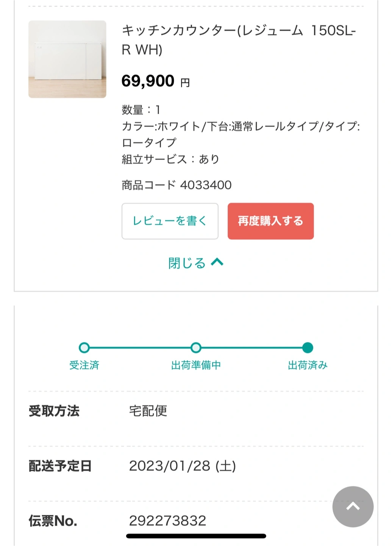Select the filled 出荷済み progress circle
The height and width of the screenshot is (546, 392).
pyautogui.click(x=308, y=348)
